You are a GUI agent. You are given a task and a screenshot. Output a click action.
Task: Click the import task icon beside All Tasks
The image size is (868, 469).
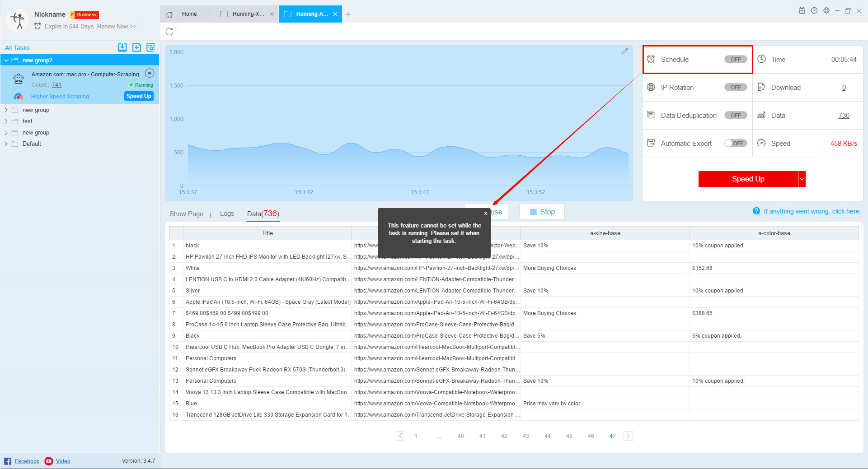[x=122, y=47]
